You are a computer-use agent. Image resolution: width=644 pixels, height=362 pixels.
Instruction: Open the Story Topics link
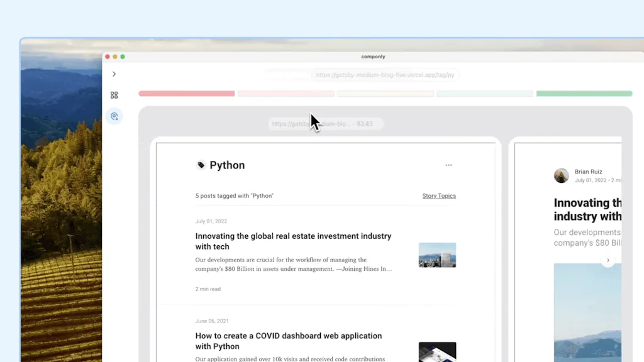[439, 195]
